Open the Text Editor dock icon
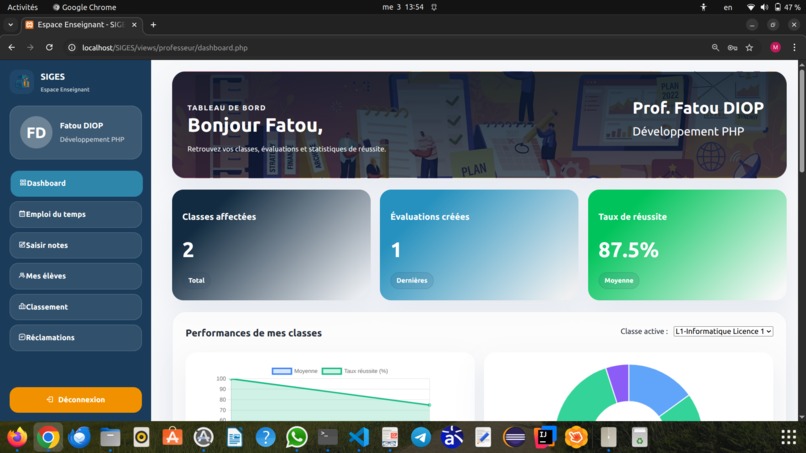The image size is (806, 453). (483, 438)
